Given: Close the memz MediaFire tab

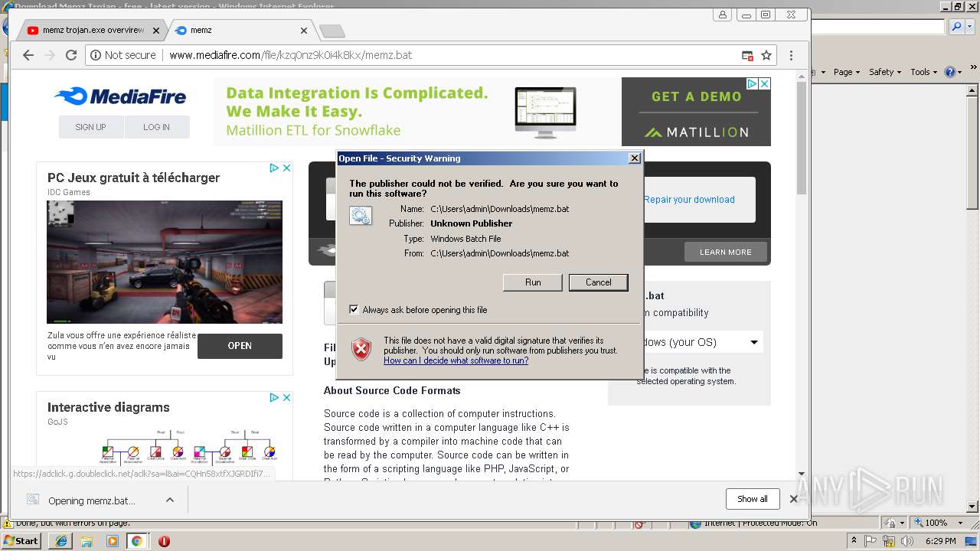Looking at the screenshot, I should click(x=304, y=31).
